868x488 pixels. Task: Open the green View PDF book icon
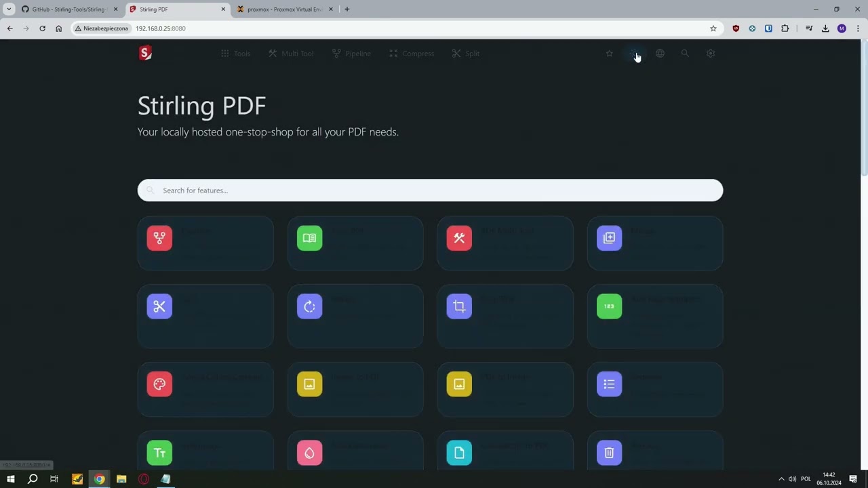[309, 238]
